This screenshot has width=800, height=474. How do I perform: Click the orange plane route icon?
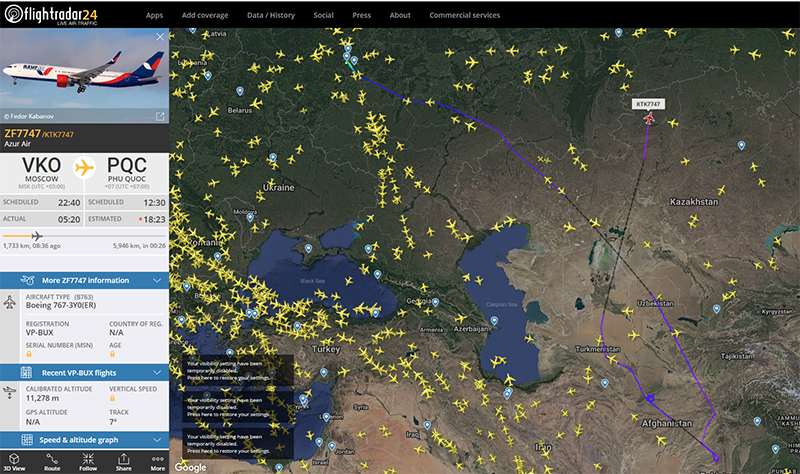coord(84,167)
